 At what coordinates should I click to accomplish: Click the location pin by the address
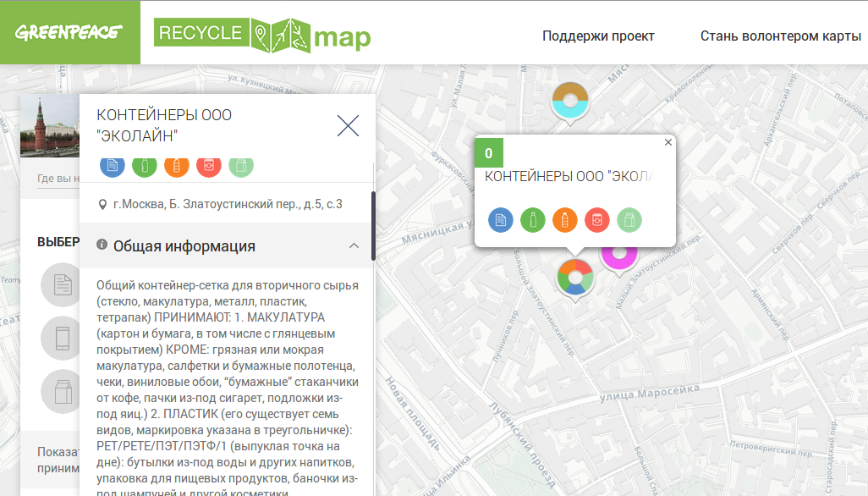[x=102, y=205]
